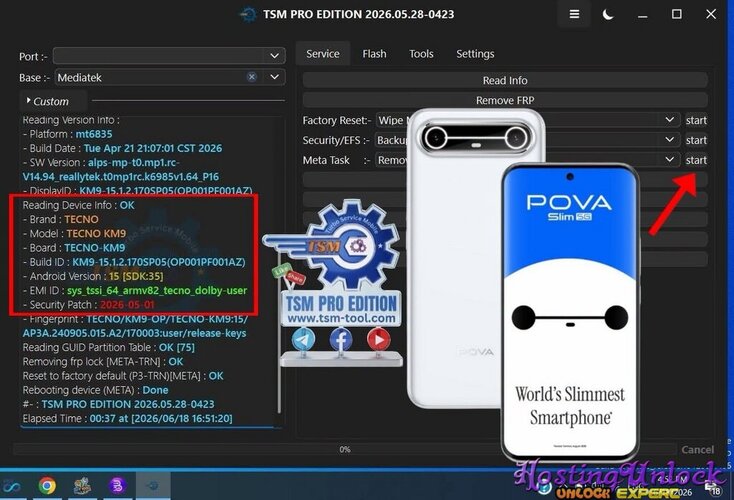Toggle dark mode moon icon

pos(608,15)
